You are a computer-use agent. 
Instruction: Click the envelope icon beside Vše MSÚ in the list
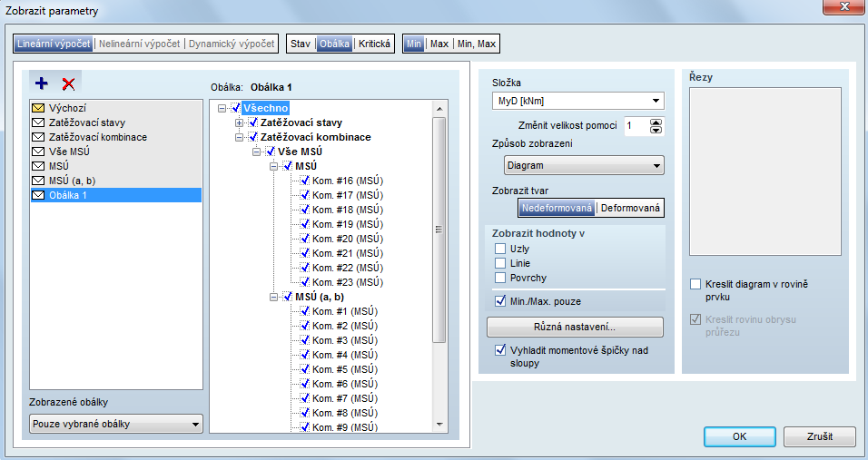(x=38, y=152)
